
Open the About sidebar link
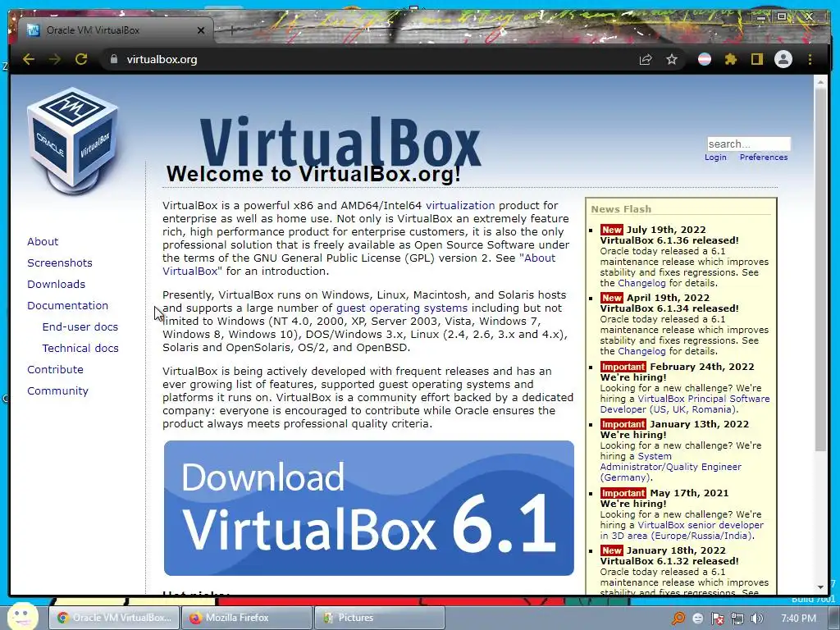(43, 242)
